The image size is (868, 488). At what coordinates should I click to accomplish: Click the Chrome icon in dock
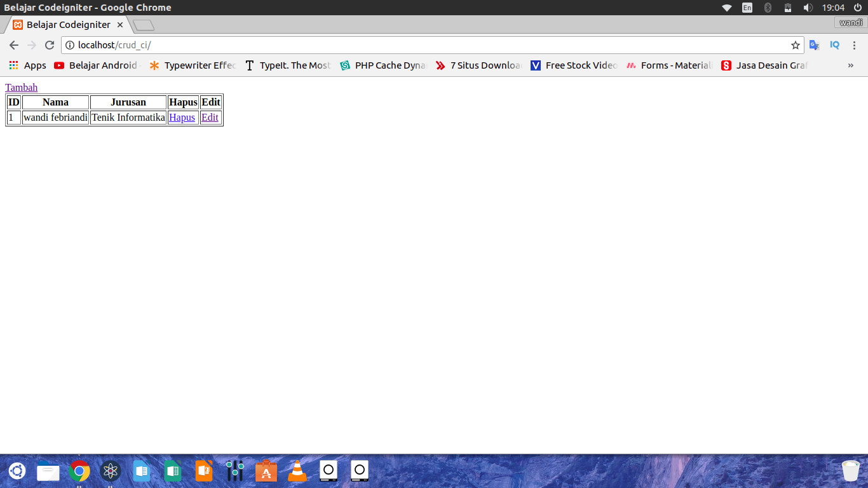coord(79,471)
